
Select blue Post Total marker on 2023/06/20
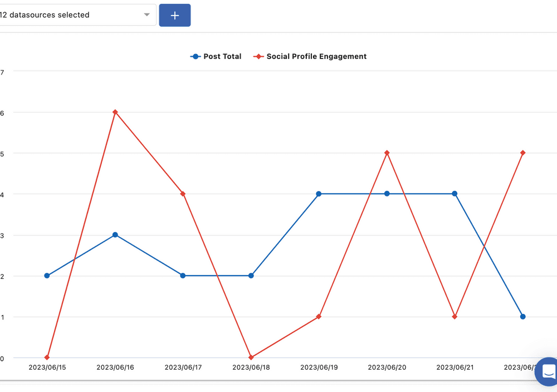[387, 194]
